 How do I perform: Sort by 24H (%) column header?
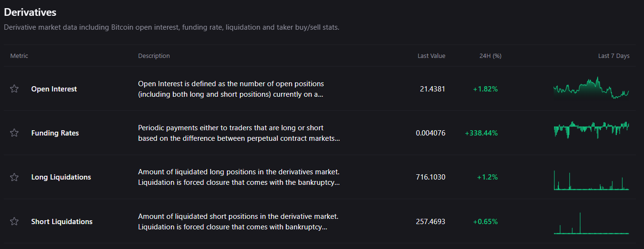click(490, 56)
